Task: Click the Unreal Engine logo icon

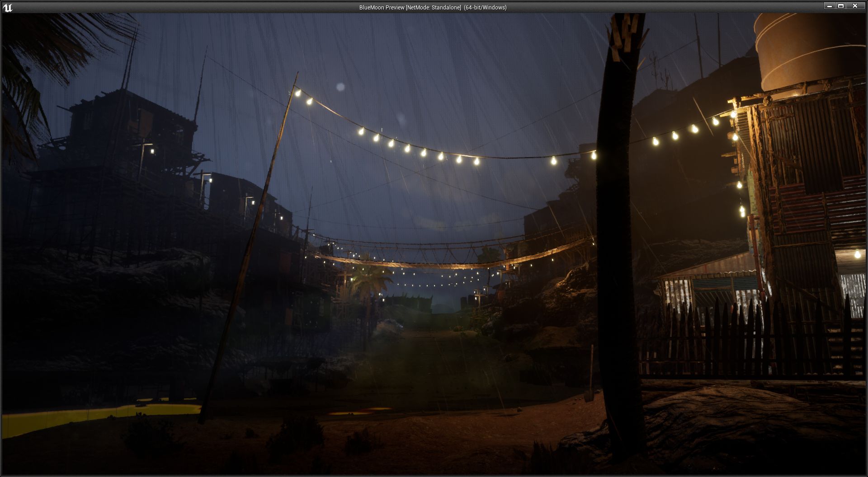Action: pos(8,7)
